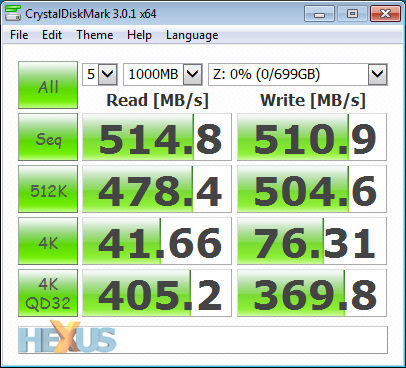The width and height of the screenshot is (406, 368).
Task: Start the 512K test
Action: coord(48,189)
